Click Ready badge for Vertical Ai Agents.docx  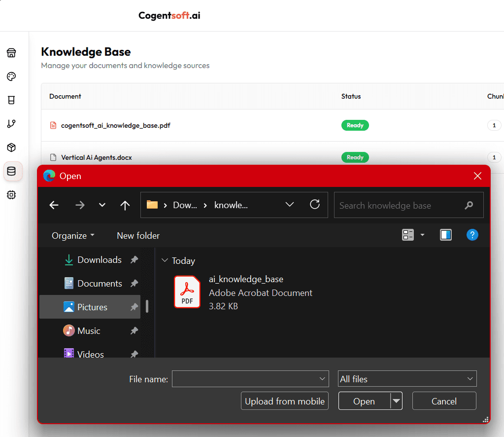click(355, 157)
